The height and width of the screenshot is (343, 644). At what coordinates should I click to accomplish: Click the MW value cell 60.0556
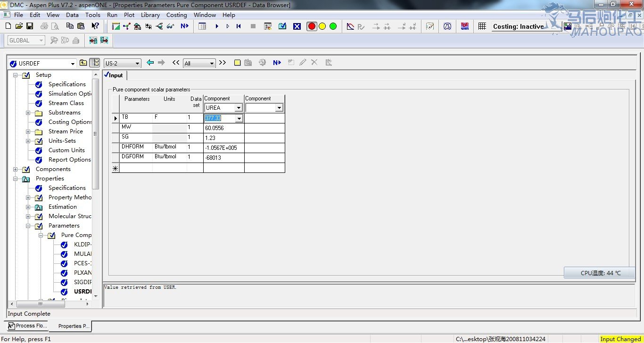click(223, 128)
